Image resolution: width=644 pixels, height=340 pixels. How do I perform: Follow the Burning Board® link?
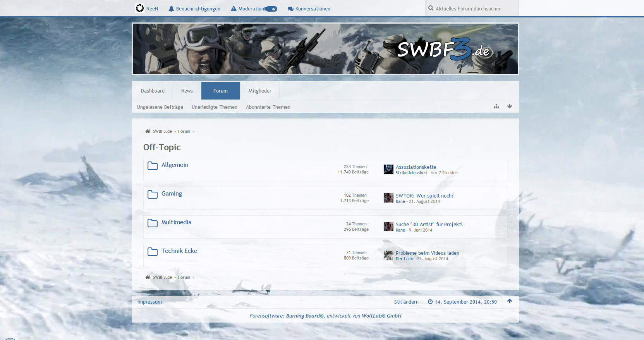pos(305,316)
